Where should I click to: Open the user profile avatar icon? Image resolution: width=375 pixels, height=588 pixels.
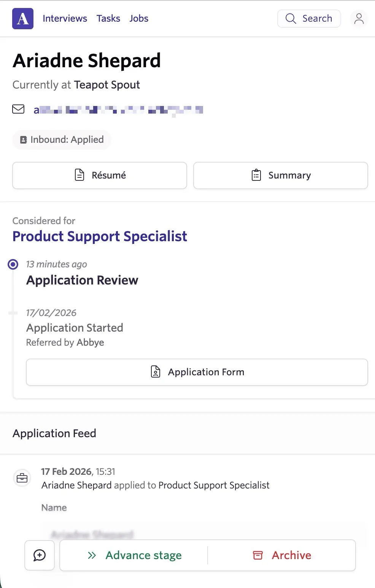pos(359,19)
